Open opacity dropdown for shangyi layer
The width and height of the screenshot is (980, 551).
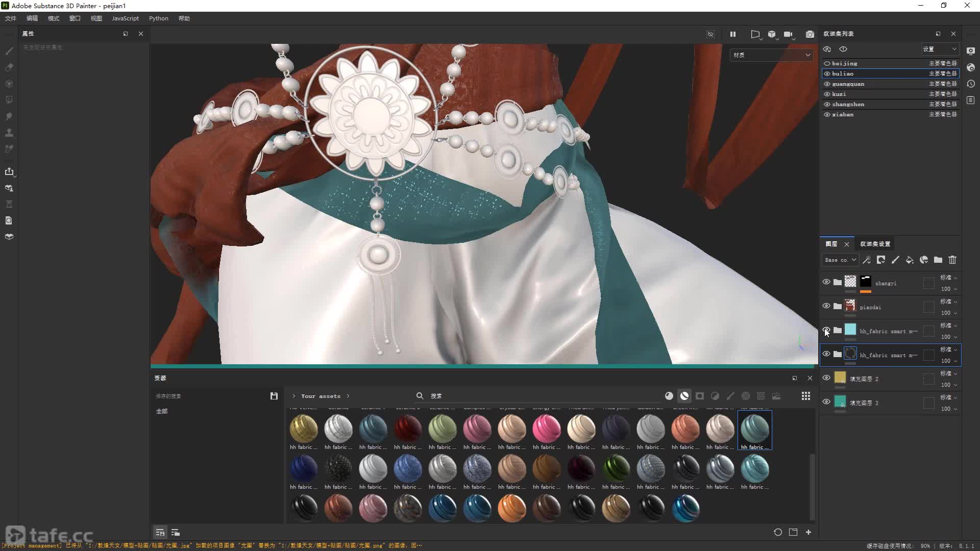(949, 289)
